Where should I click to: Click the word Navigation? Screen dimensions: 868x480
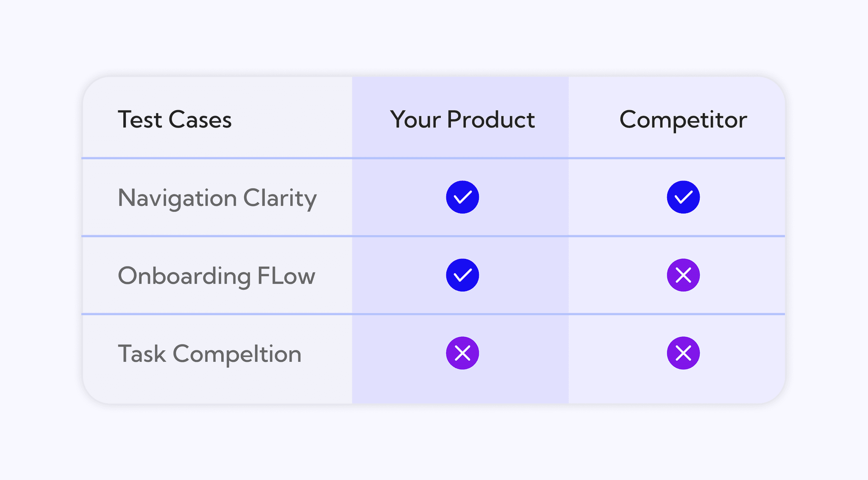[177, 198]
